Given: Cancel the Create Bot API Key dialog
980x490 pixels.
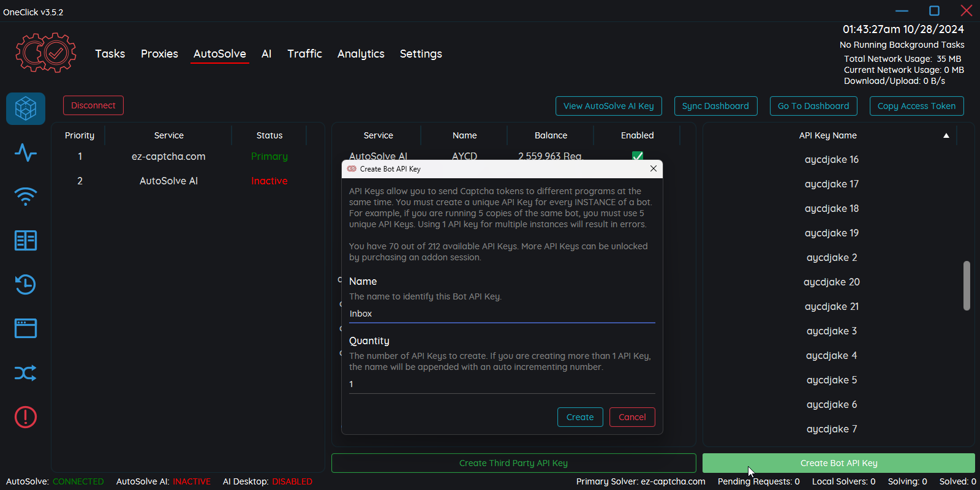Looking at the screenshot, I should tap(632, 417).
